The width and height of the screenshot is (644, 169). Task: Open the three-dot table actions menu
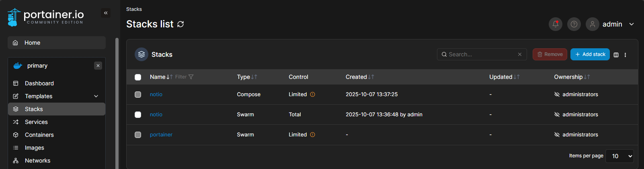625,55
